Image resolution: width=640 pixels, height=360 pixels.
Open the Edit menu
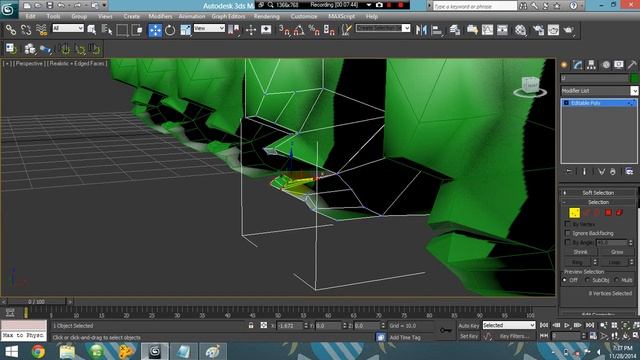31,16
